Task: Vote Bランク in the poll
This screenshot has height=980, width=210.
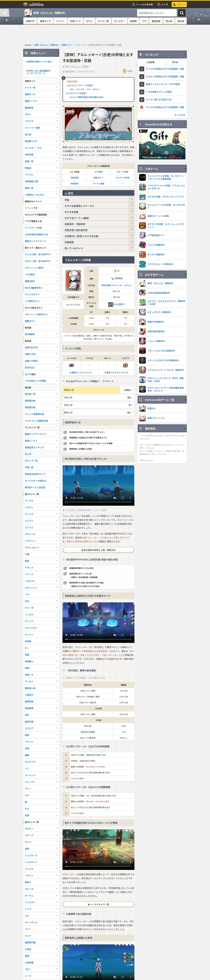Action: [x=98, y=412]
